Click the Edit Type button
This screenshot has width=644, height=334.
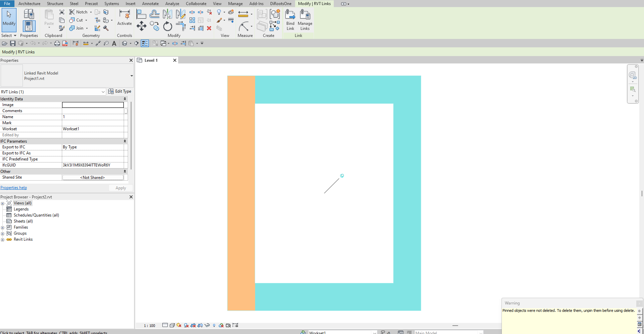[x=120, y=91]
